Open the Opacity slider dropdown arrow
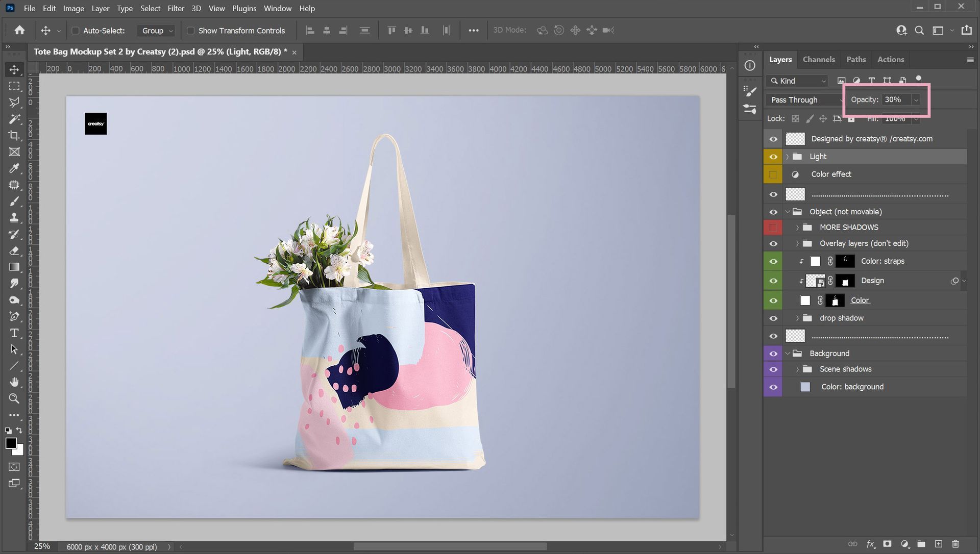The image size is (980, 554). click(x=916, y=100)
